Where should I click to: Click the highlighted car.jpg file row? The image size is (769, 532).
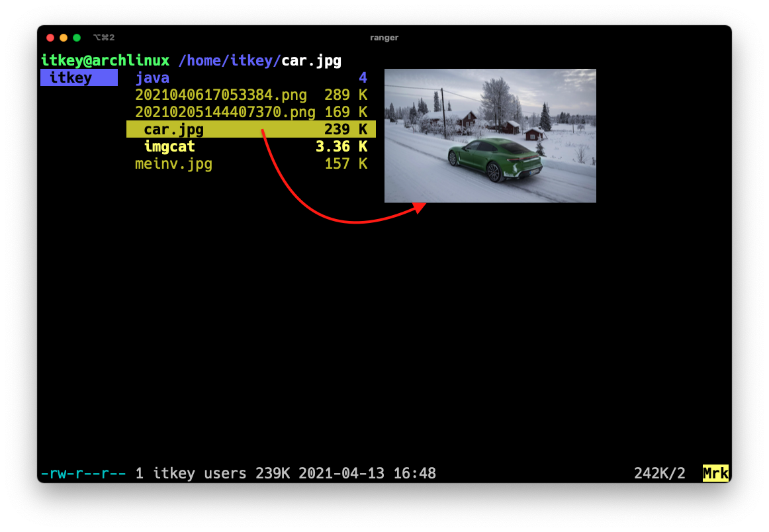pyautogui.click(x=251, y=129)
